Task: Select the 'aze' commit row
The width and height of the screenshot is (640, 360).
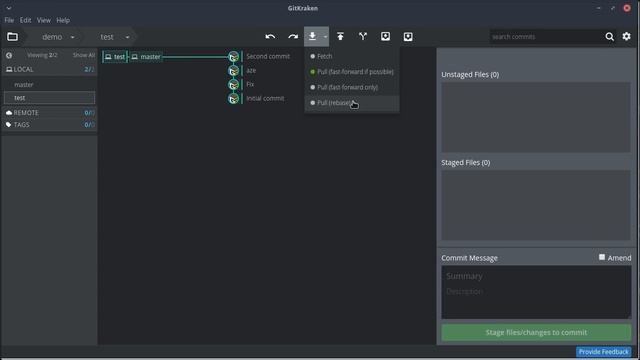Action: (251, 70)
